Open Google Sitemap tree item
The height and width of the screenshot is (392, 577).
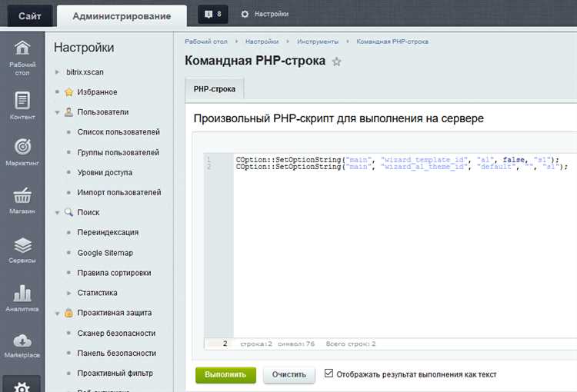pyautogui.click(x=105, y=253)
